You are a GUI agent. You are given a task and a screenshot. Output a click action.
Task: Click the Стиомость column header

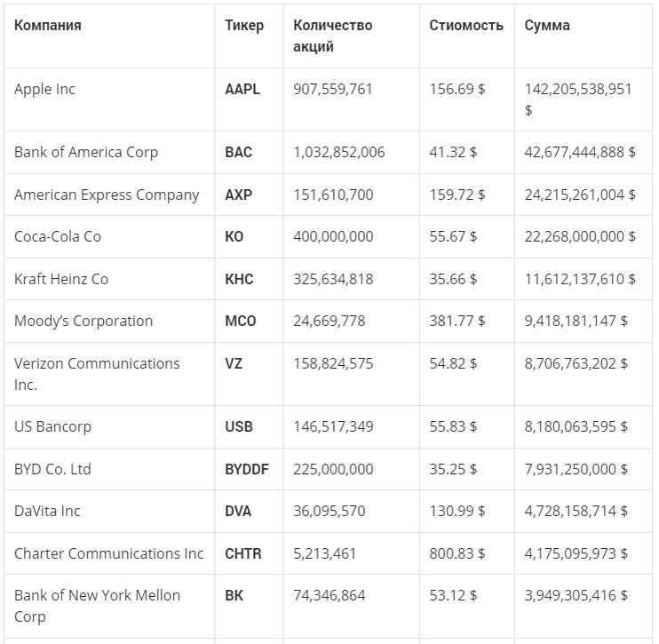pyautogui.click(x=466, y=26)
